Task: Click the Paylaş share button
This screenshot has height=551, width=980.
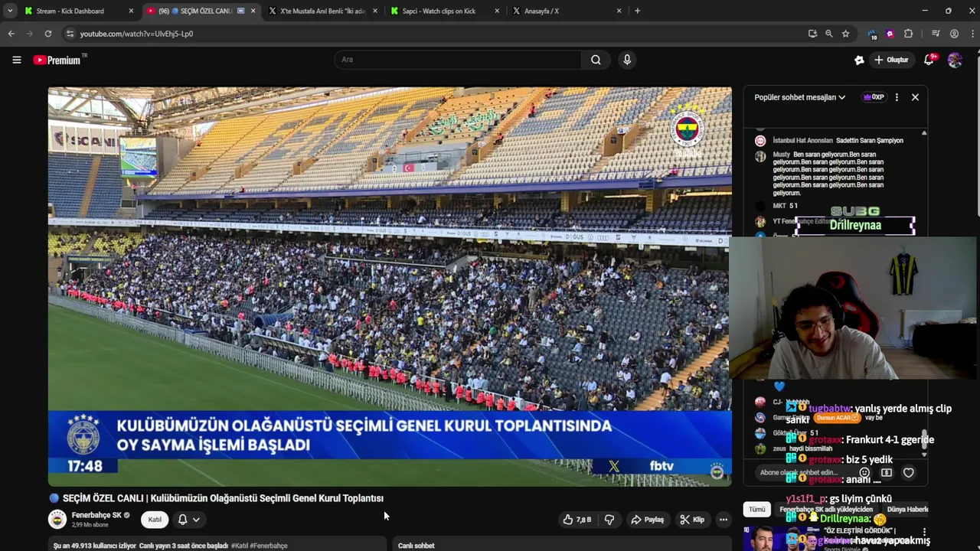Action: point(648,520)
